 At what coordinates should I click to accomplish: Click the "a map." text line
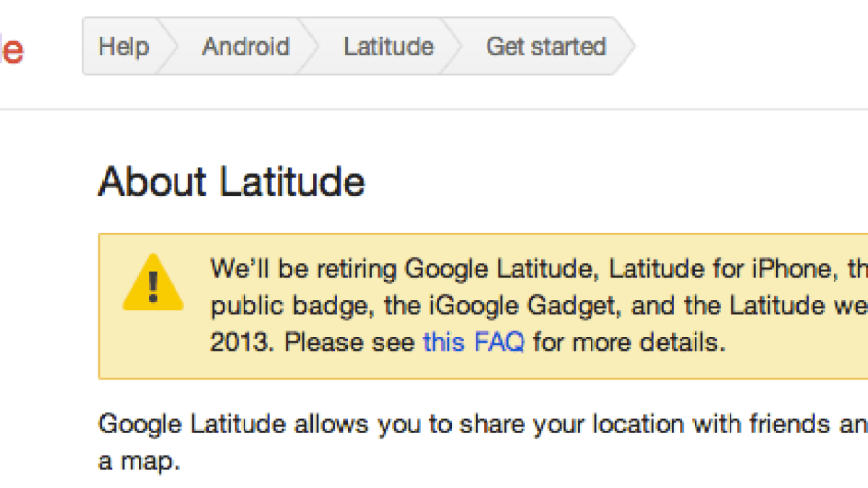(x=138, y=461)
